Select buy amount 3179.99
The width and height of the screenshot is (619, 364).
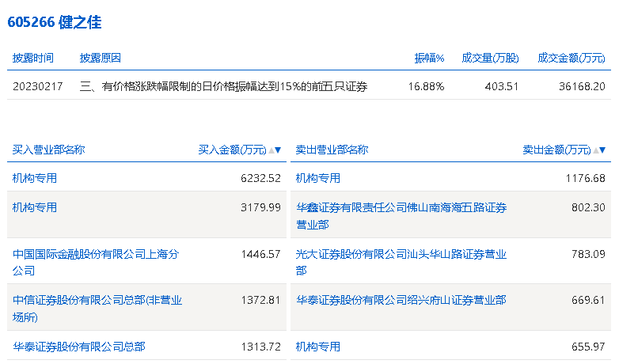260,207
